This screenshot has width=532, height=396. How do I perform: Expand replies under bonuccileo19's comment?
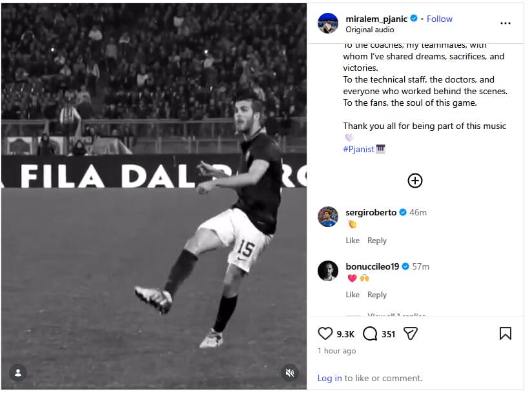[396, 315]
